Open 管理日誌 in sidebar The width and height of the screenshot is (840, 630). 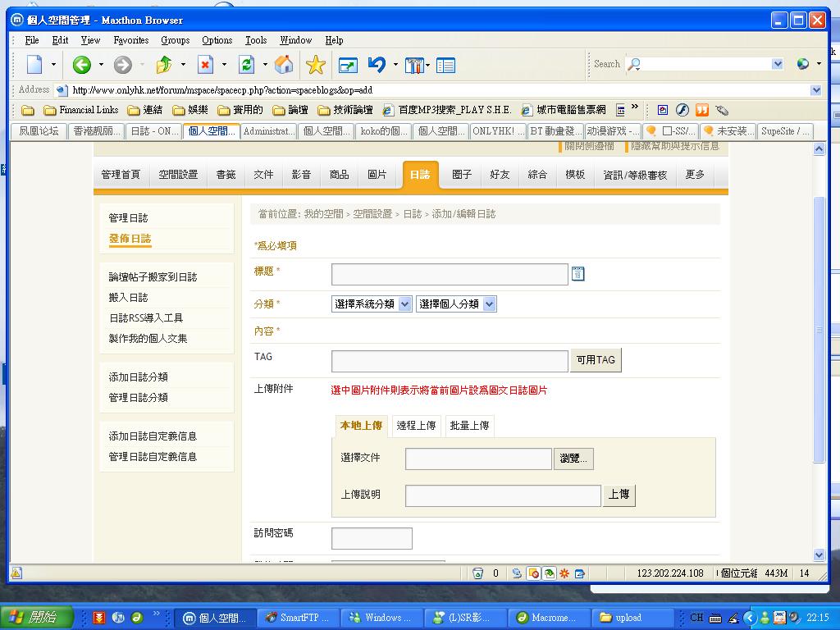pos(129,218)
